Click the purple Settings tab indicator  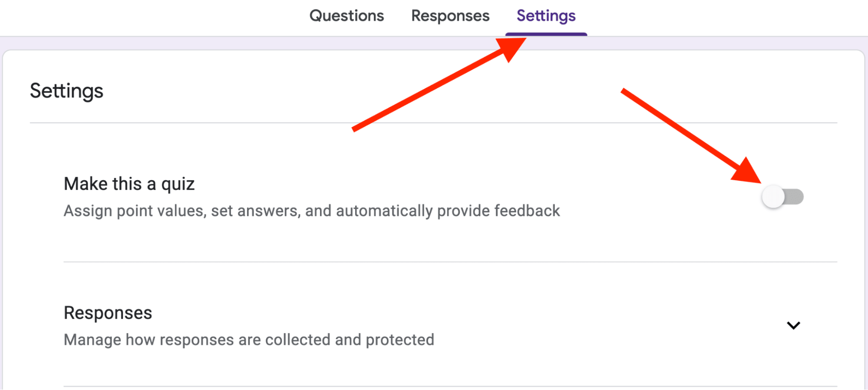[546, 32]
